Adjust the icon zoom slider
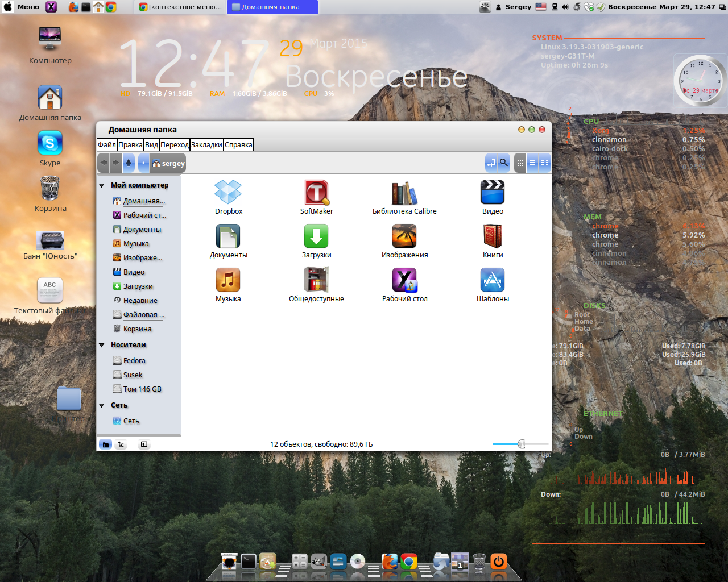The height and width of the screenshot is (582, 728). click(521, 444)
